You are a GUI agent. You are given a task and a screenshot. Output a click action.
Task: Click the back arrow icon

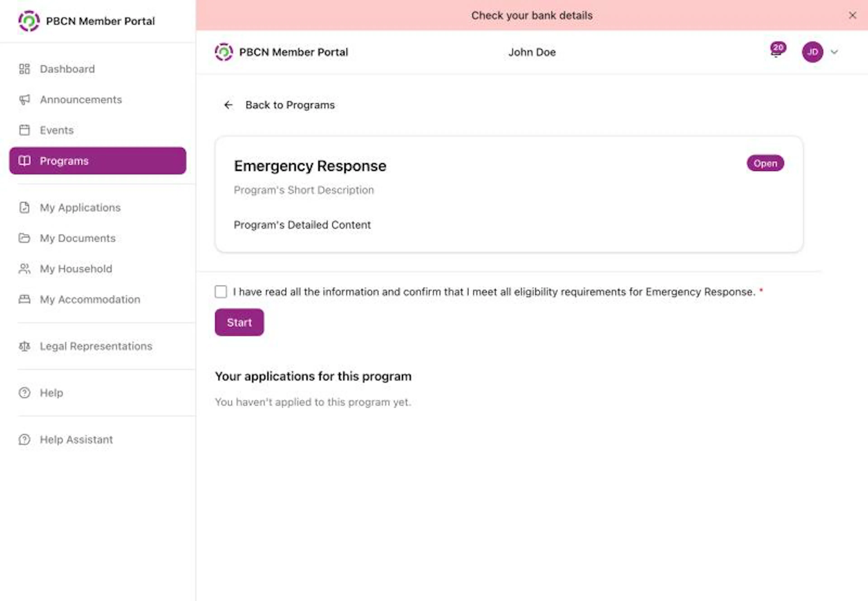click(x=228, y=105)
